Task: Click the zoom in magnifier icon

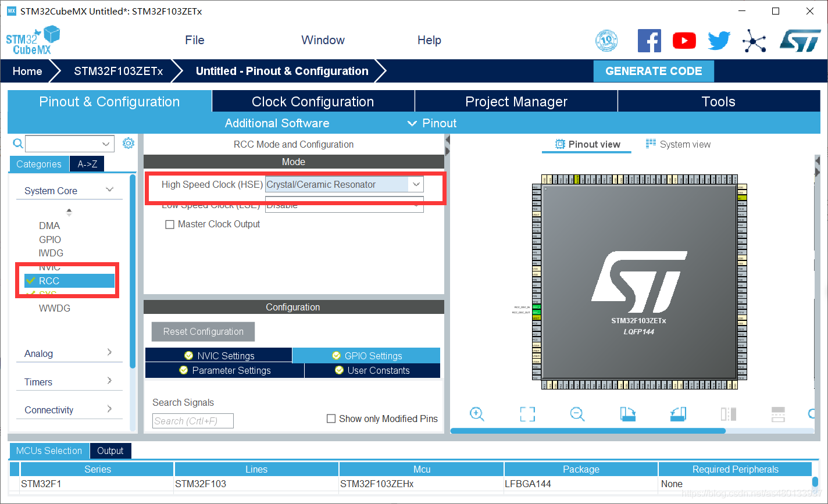Action: (477, 414)
